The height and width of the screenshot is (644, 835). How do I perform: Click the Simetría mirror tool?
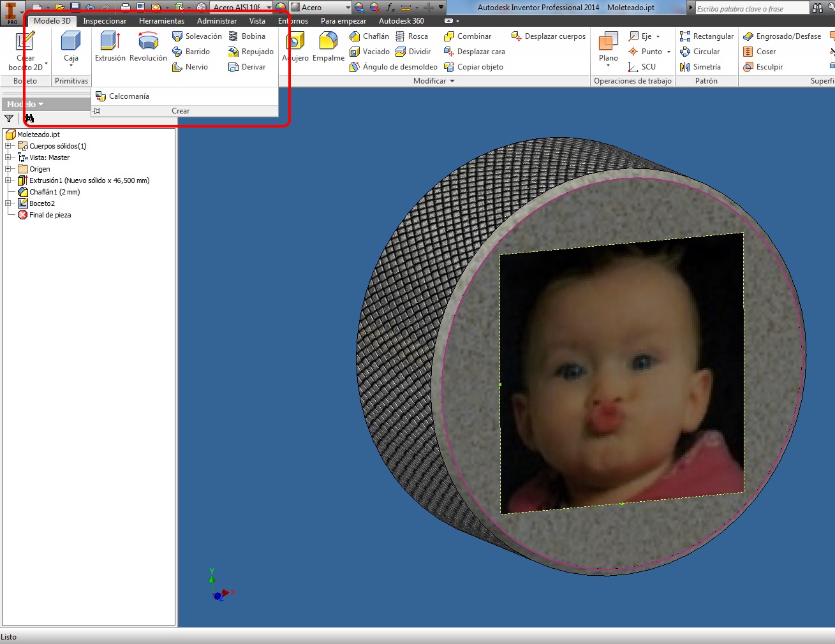click(x=700, y=67)
